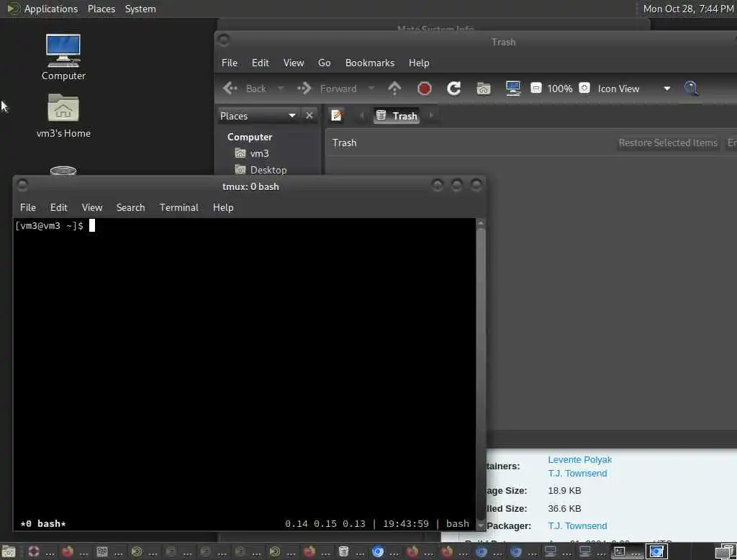737x560 pixels.
Task: Open terminal View menu
Action: (91, 207)
